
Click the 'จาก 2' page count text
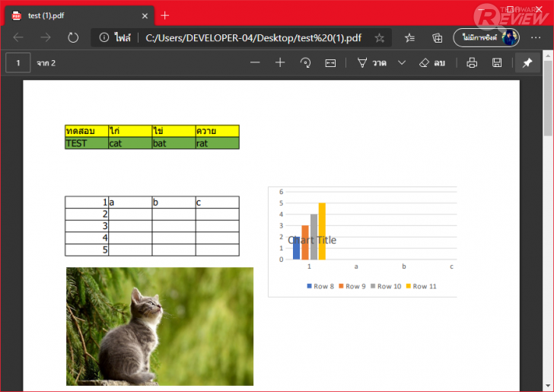click(46, 63)
